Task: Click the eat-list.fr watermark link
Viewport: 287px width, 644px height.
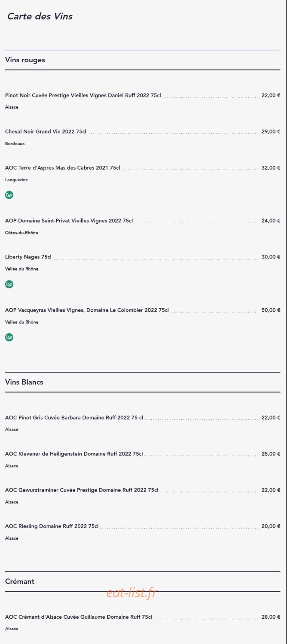Action: coord(132,593)
